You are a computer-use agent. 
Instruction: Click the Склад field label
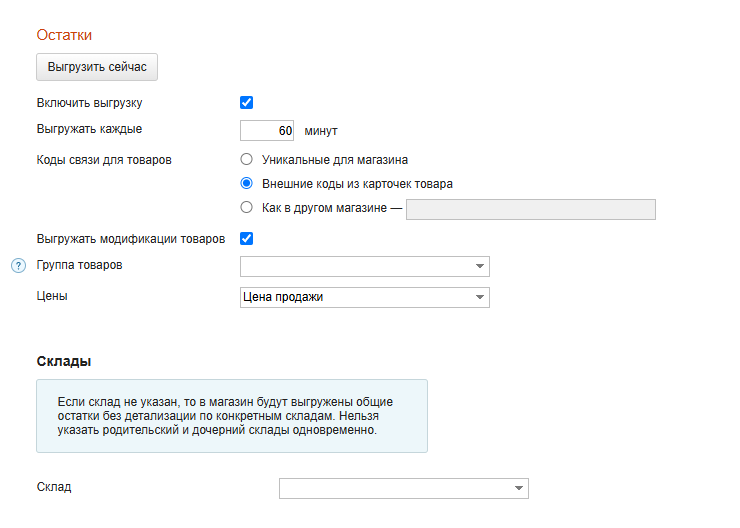click(54, 487)
